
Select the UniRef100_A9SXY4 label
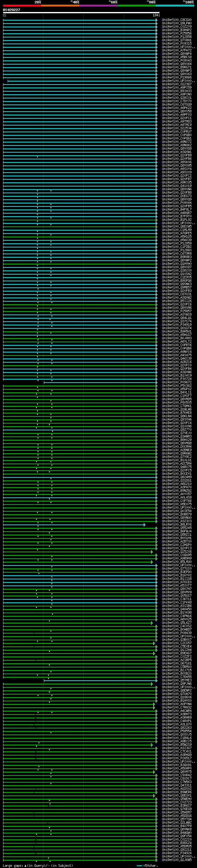click(176, 169)
